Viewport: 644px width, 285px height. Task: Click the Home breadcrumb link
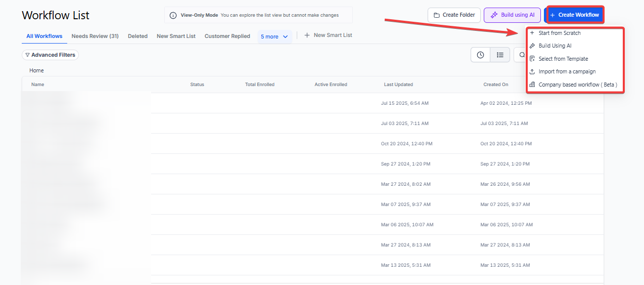(36, 70)
